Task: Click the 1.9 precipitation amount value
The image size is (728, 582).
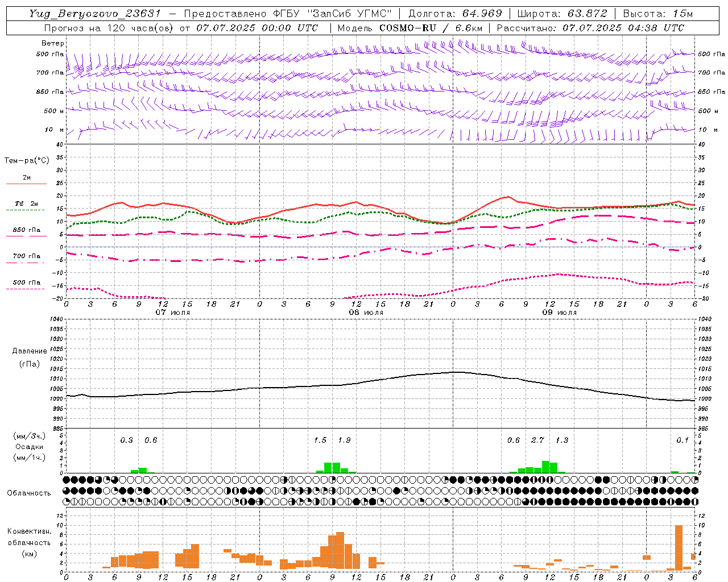Action: click(x=344, y=440)
